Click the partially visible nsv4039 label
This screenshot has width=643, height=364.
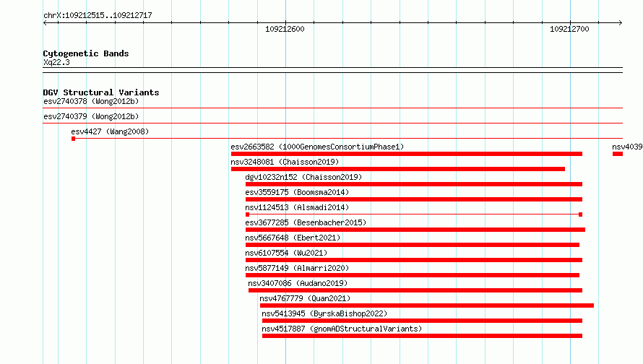click(627, 147)
